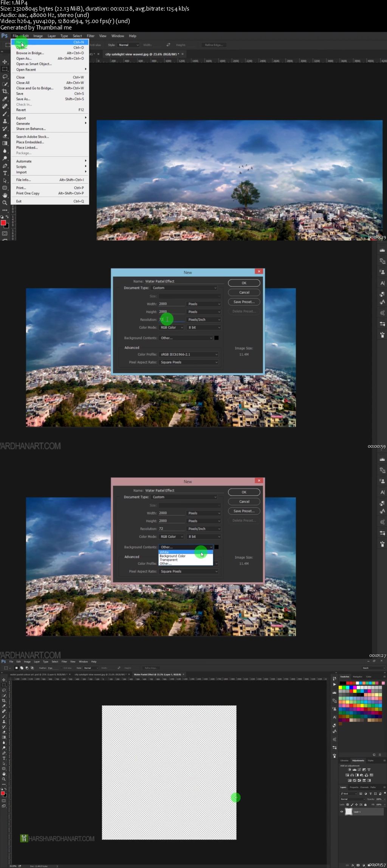The image size is (387, 868).
Task: Click Cancel in the pink-bordered New dialog
Action: pyautogui.click(x=244, y=501)
